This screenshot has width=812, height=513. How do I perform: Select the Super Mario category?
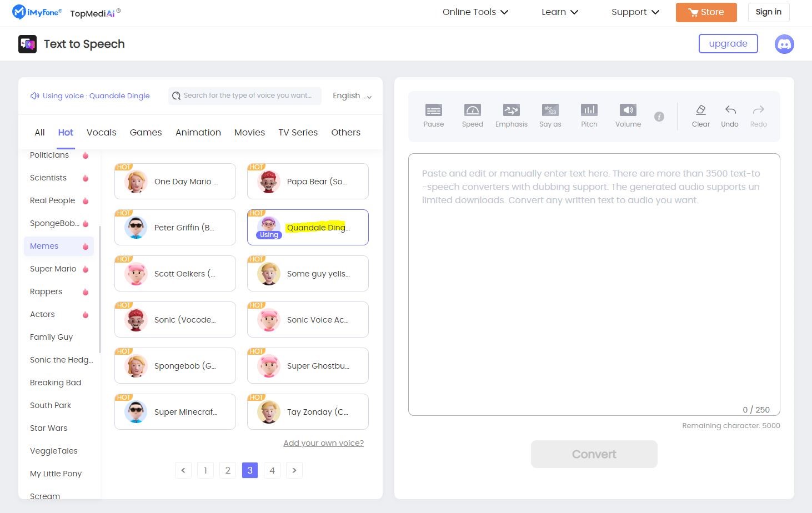pyautogui.click(x=59, y=269)
